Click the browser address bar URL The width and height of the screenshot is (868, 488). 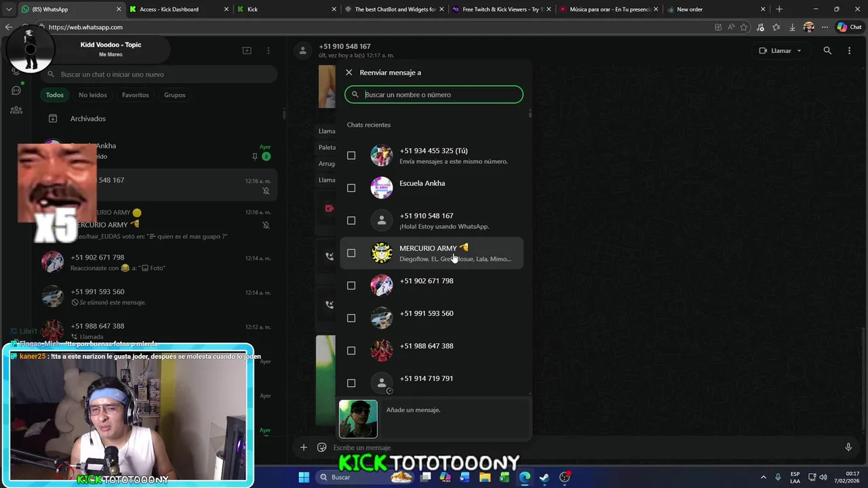click(x=85, y=27)
